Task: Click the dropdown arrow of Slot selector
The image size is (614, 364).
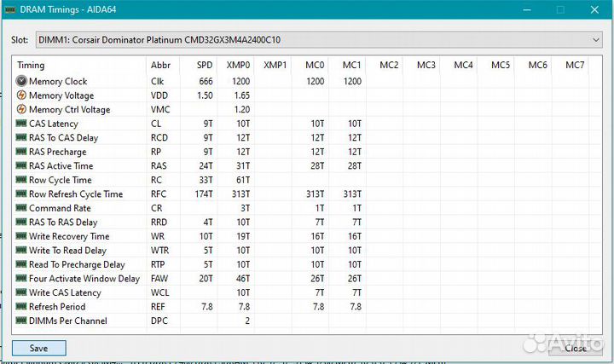Action: point(596,40)
